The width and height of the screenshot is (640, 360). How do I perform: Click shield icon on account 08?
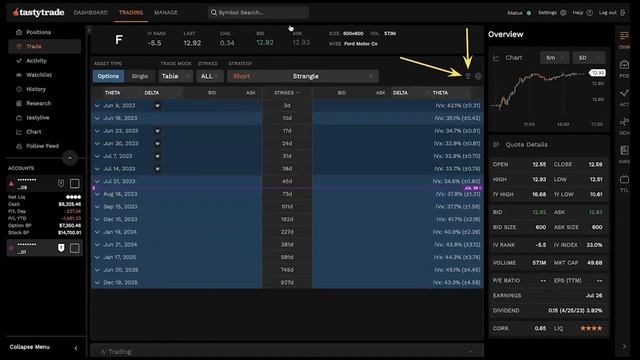tap(61, 184)
